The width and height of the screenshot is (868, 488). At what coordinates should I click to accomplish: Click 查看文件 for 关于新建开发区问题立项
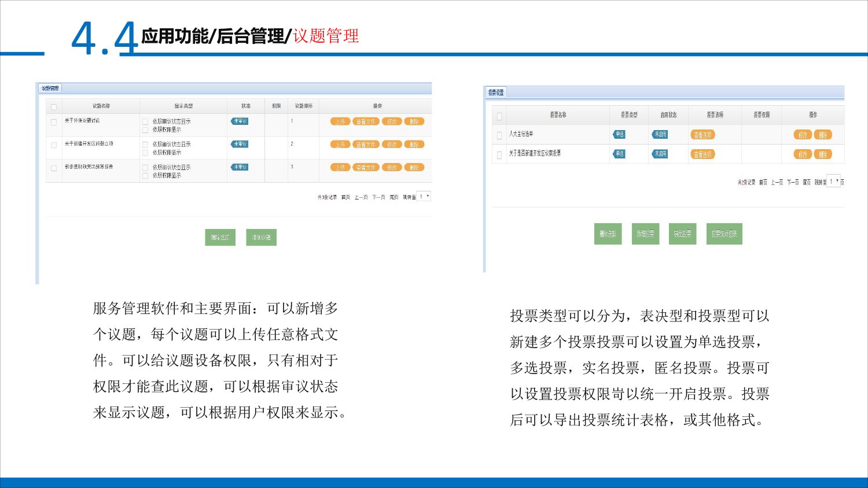coord(366,145)
